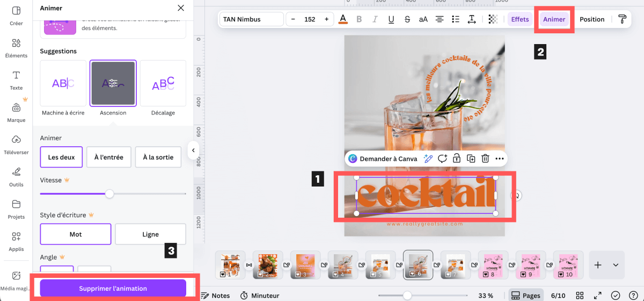Screen dimensions: 644x301
Task: Click the Vitesse slider handle
Action: [x=109, y=193]
